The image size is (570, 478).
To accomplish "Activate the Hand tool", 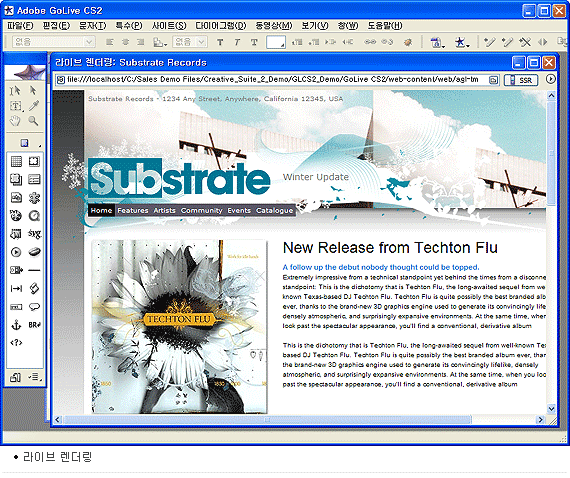I will [x=15, y=121].
